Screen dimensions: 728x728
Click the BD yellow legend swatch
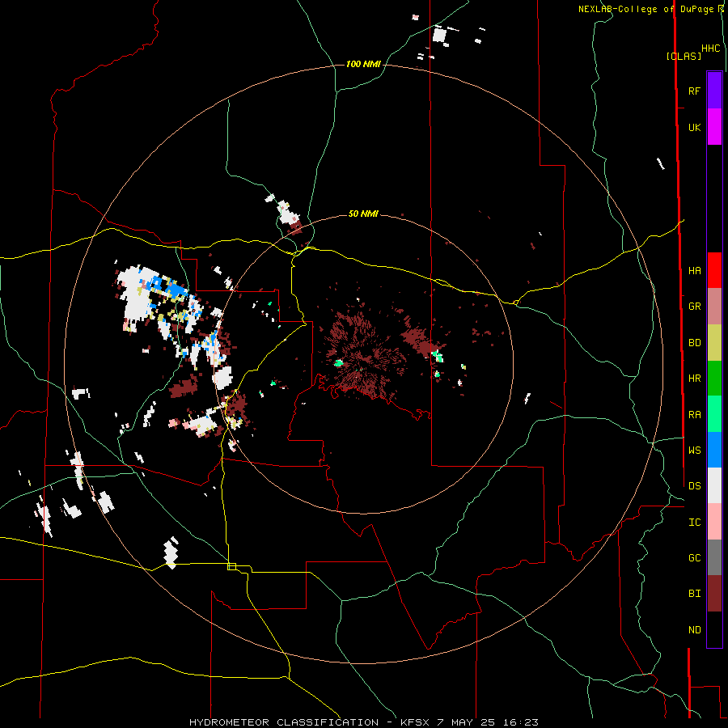coord(714,343)
